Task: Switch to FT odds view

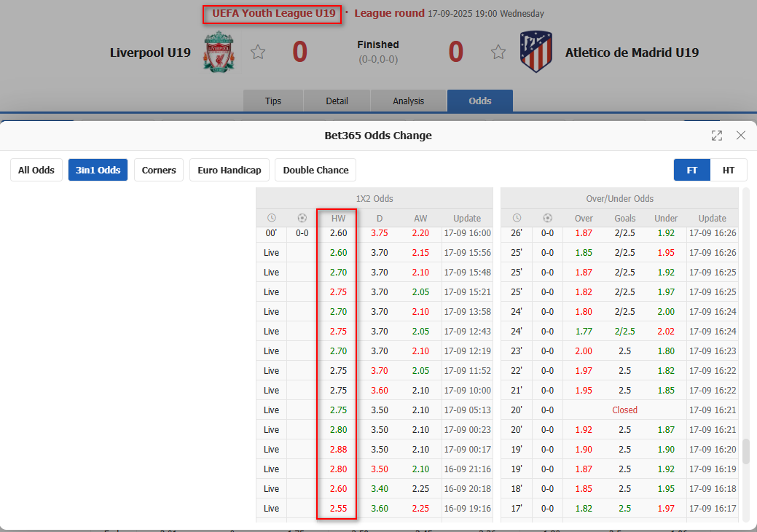Action: (692, 170)
